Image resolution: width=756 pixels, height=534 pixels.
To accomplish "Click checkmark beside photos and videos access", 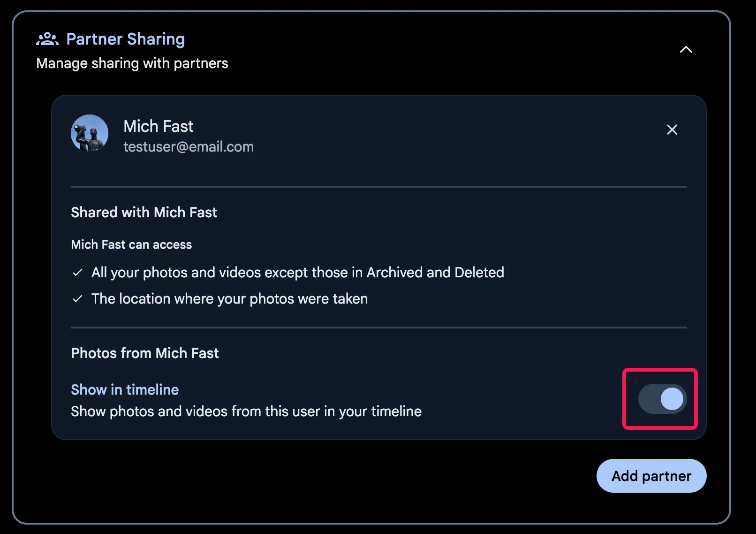I will [x=78, y=273].
